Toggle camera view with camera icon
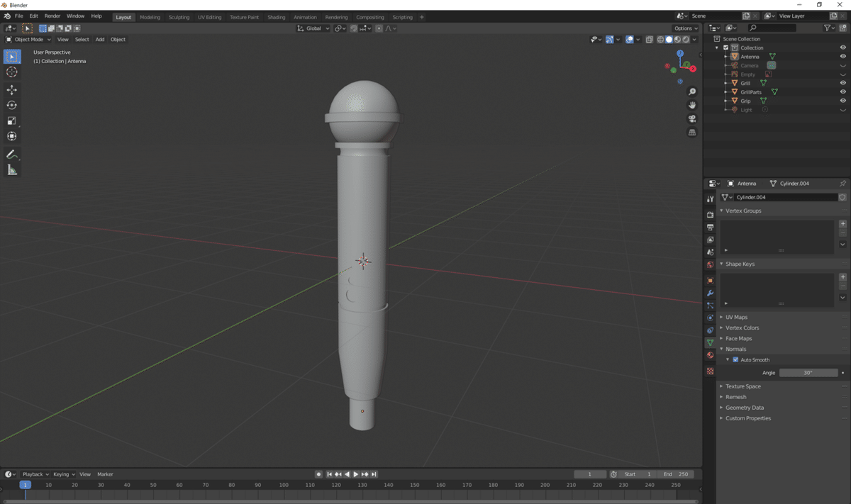 click(x=692, y=119)
